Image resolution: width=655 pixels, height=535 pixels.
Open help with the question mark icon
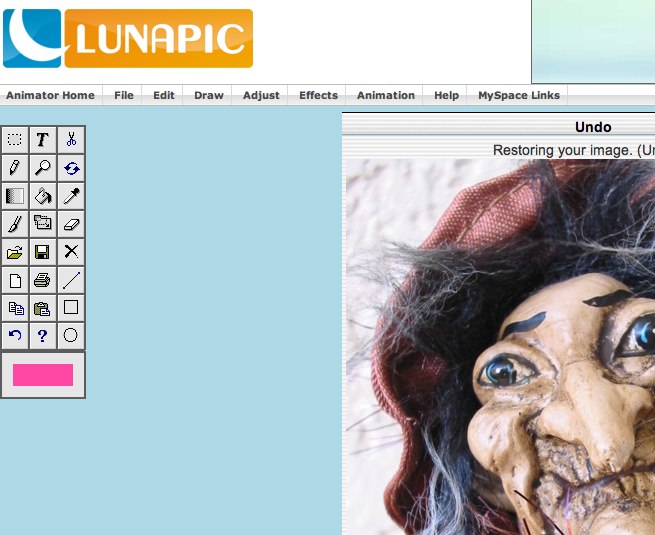(x=43, y=336)
